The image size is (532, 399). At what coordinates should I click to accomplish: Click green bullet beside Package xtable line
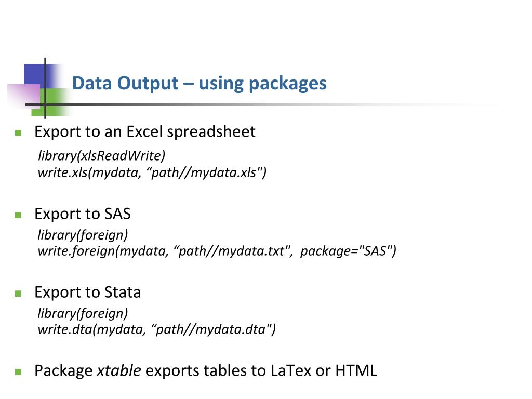click(x=18, y=372)
